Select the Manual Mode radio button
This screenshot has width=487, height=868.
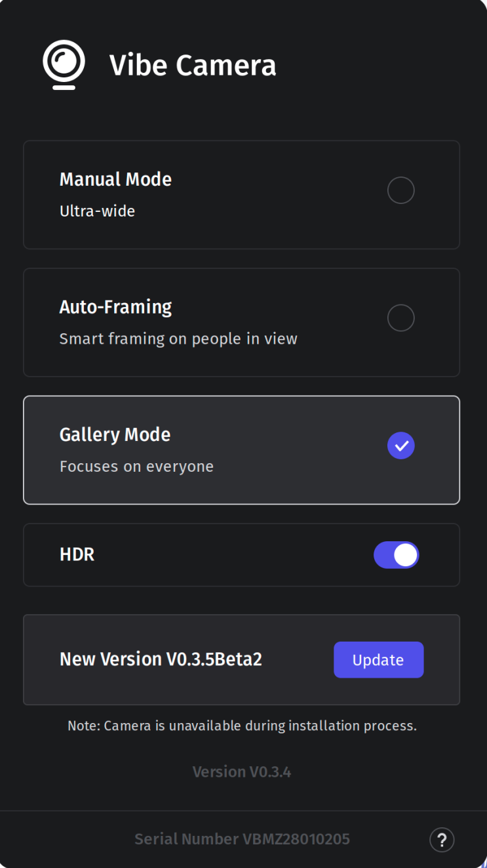click(401, 191)
